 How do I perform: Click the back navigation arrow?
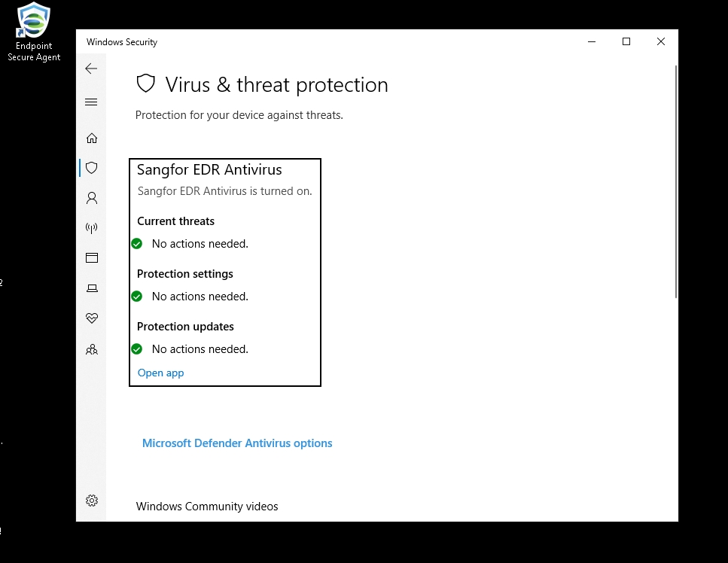point(91,68)
